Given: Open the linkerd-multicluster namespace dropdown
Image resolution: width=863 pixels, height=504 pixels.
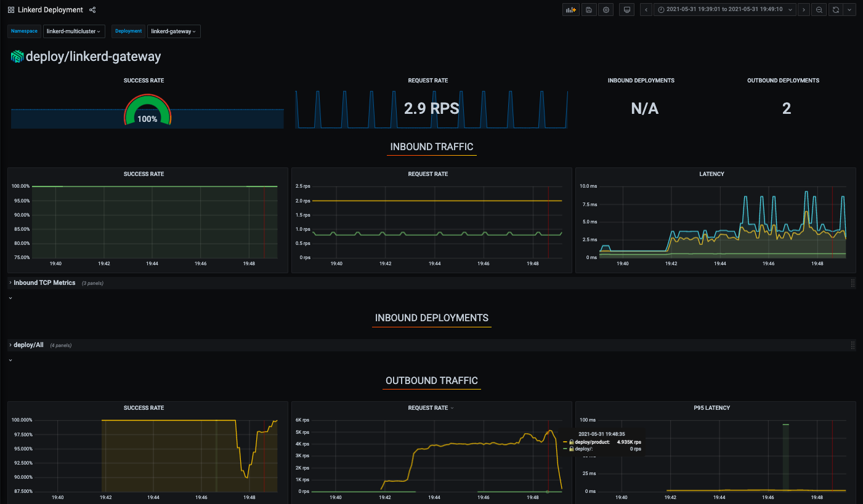Looking at the screenshot, I should point(74,31).
